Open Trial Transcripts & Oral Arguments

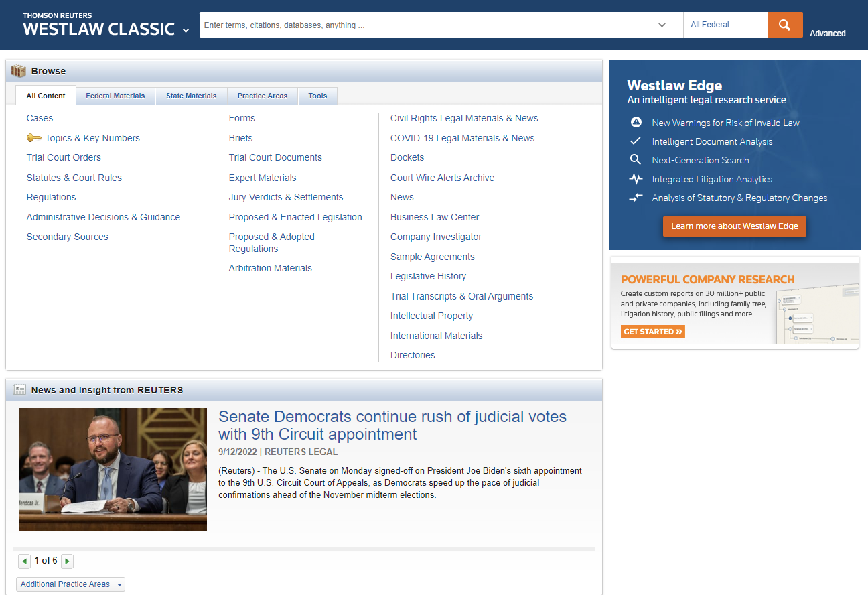pyautogui.click(x=462, y=296)
